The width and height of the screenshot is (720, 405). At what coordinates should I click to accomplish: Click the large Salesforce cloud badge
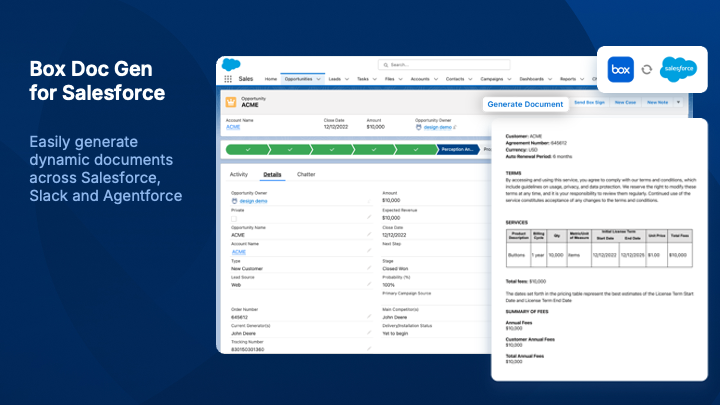pyautogui.click(x=679, y=69)
